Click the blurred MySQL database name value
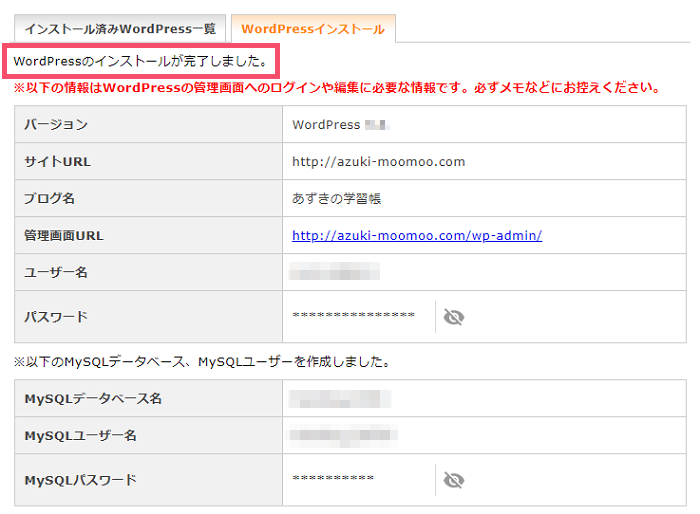Image resolution: width=700 pixels, height=514 pixels. [340, 399]
